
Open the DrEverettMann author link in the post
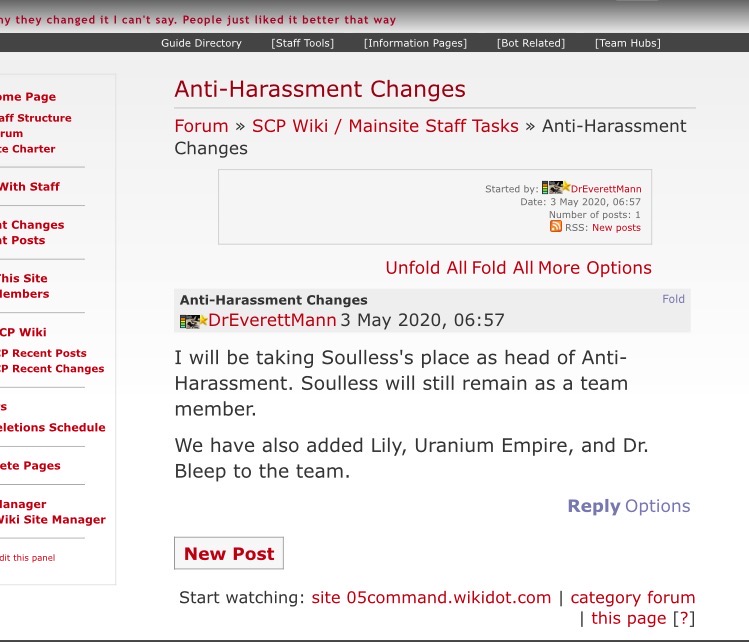[272, 320]
